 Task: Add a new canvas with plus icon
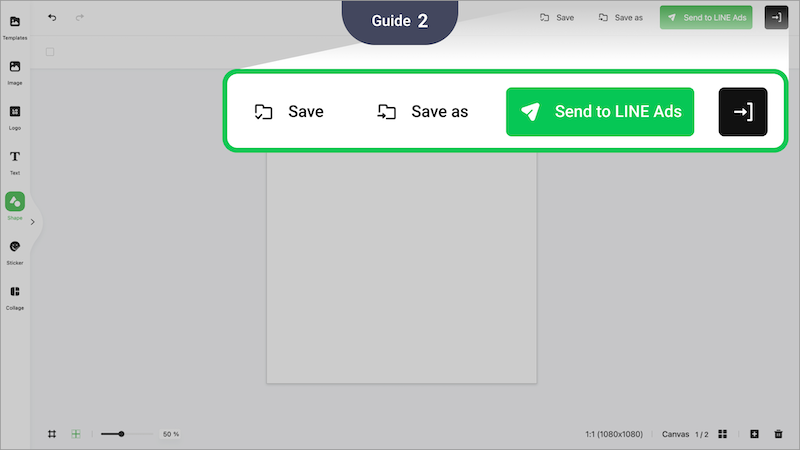tap(754, 434)
